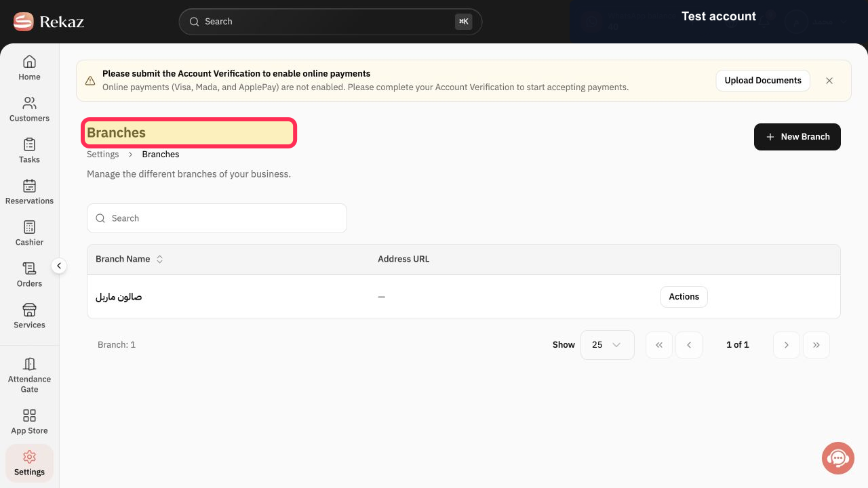868x488 pixels.
Task: Open the Services store icon
Action: point(29,310)
